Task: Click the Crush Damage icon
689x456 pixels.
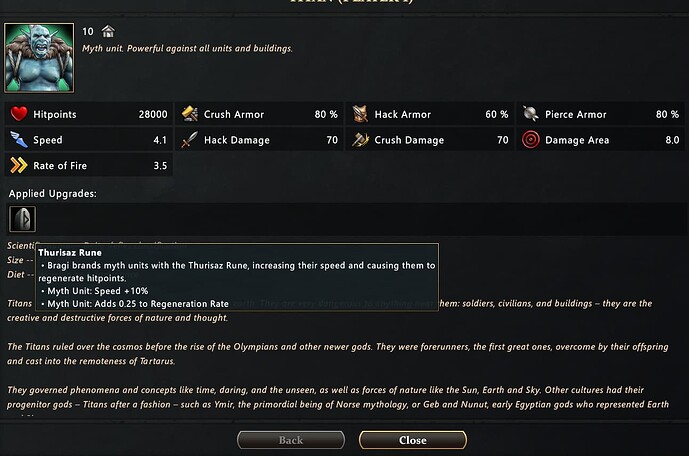Action: coord(360,140)
